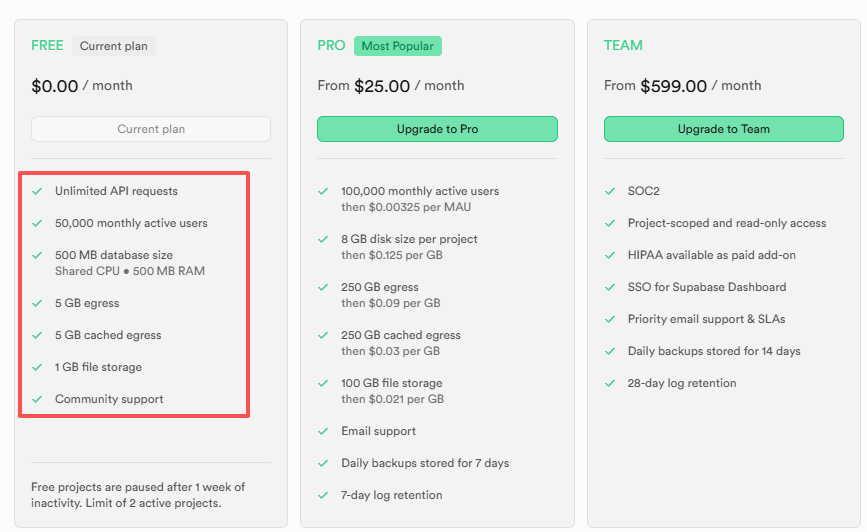Click the free projects paused notice

(x=138, y=494)
